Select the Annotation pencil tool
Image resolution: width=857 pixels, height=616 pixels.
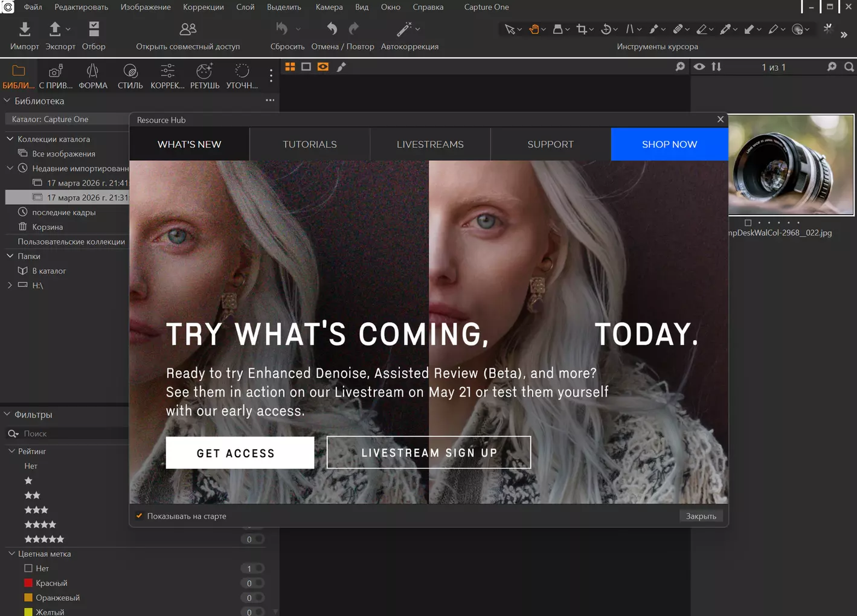pyautogui.click(x=773, y=29)
